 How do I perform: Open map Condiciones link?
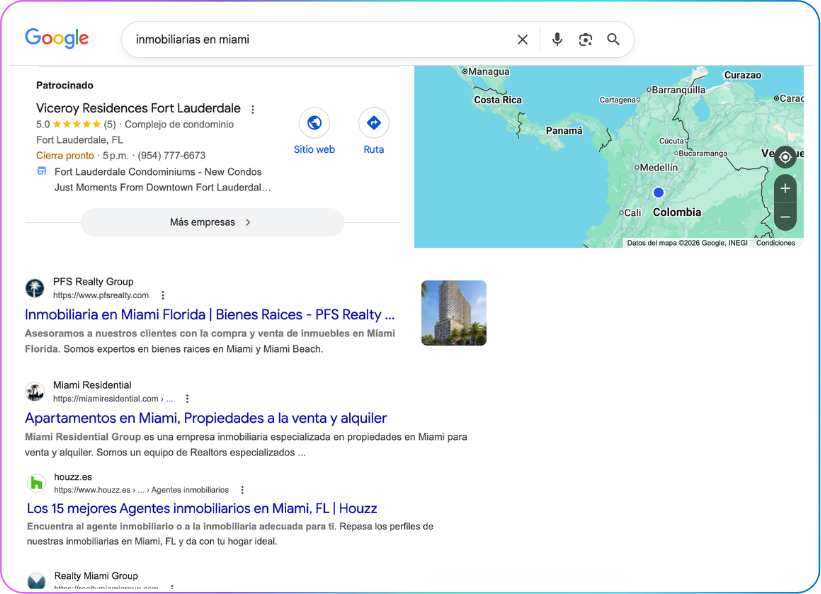[775, 243]
